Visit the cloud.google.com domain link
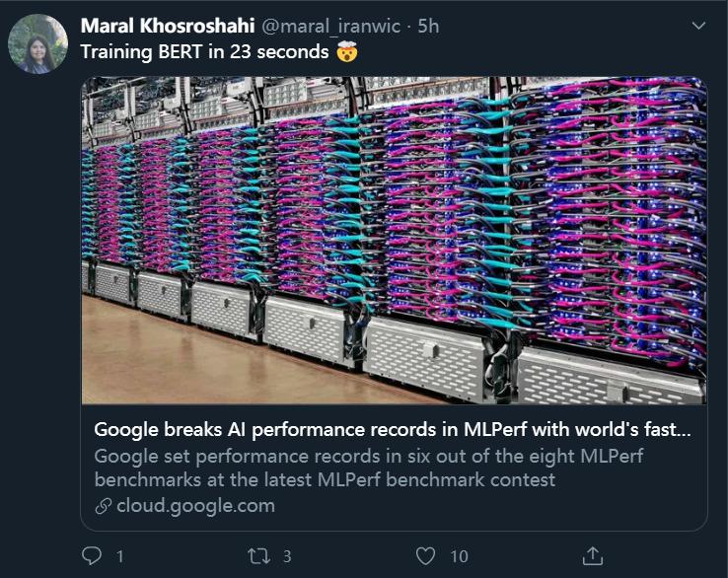The image size is (728, 578). tap(195, 506)
